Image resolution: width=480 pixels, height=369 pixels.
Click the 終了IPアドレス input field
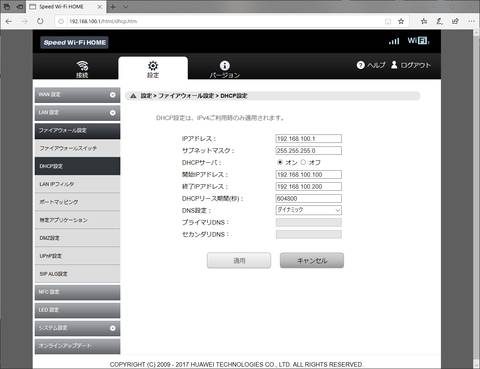(x=308, y=187)
